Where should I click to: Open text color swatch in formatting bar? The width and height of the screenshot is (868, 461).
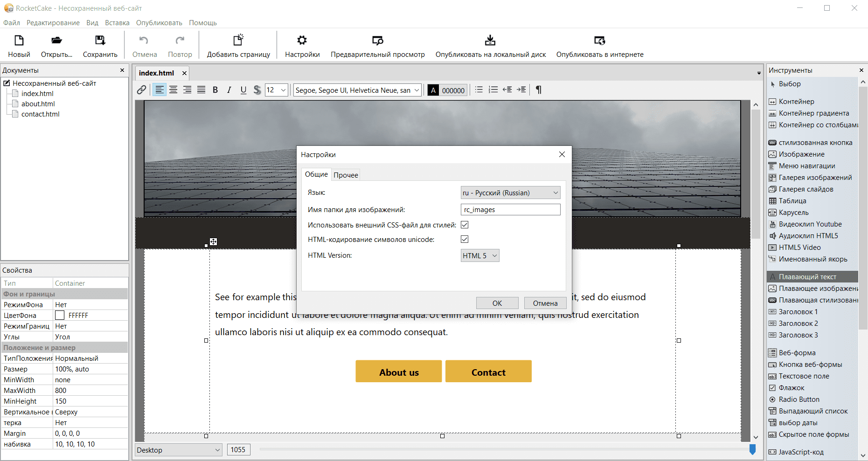coord(433,90)
